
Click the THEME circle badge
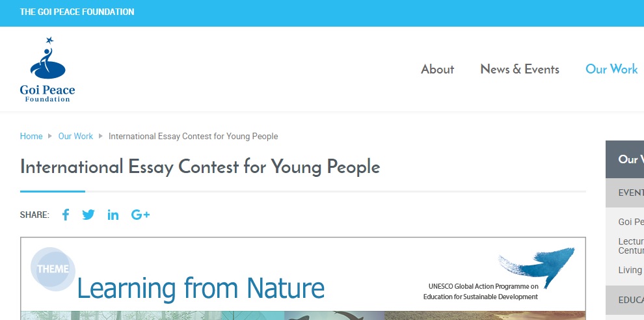pyautogui.click(x=53, y=269)
